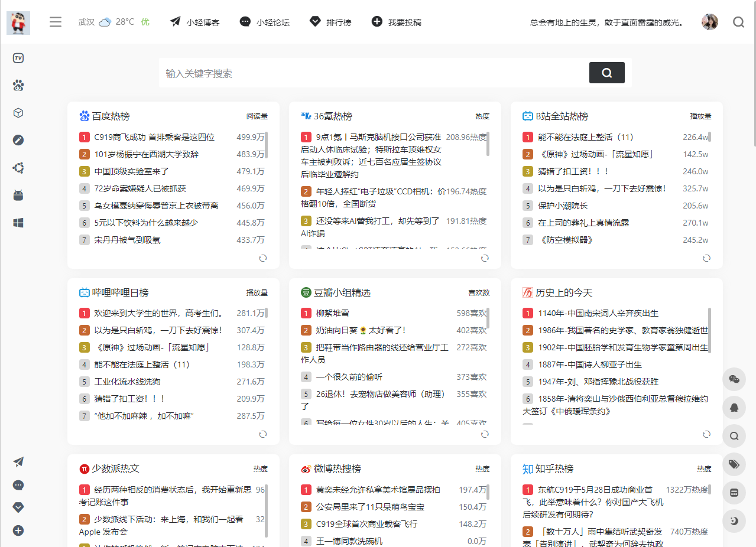
Task: Open 小轻论坛 in the top navigation
Action: 264,22
